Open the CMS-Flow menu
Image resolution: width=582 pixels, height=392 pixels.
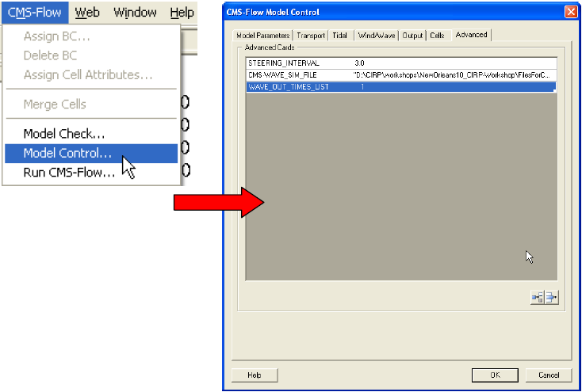tap(35, 12)
